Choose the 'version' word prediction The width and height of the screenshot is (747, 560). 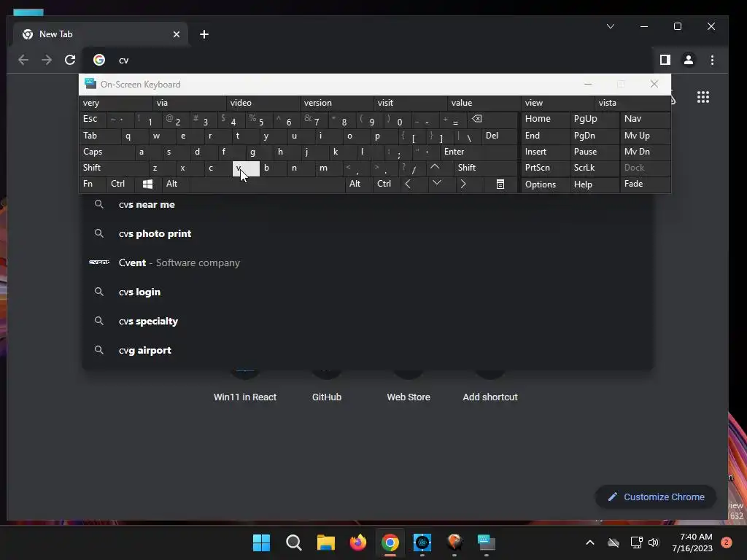337,103
